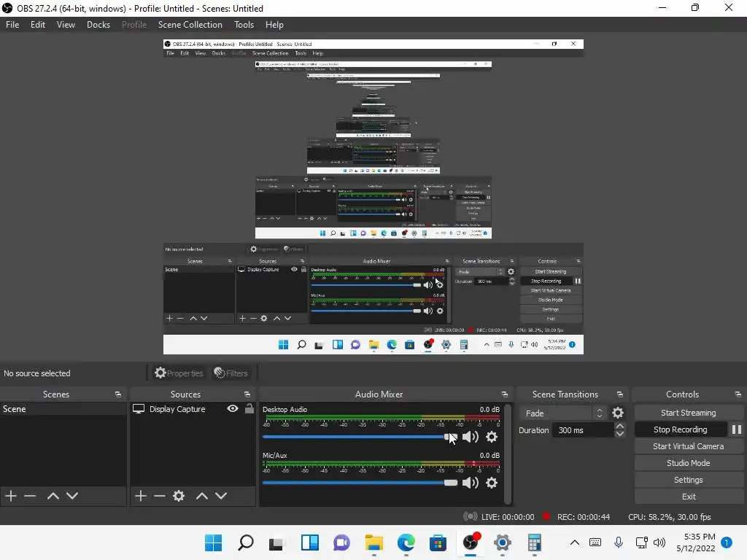The image size is (747, 560).
Task: Open Mic/Aux settings gear
Action: (x=492, y=483)
